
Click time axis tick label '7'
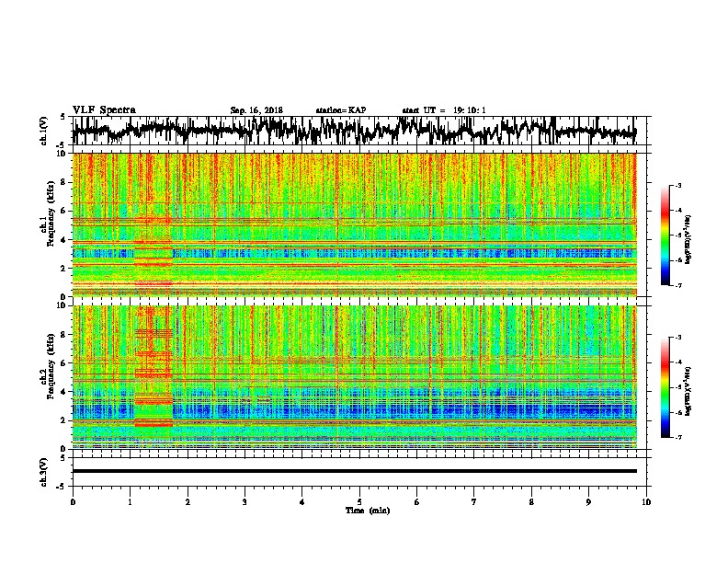coord(474,501)
